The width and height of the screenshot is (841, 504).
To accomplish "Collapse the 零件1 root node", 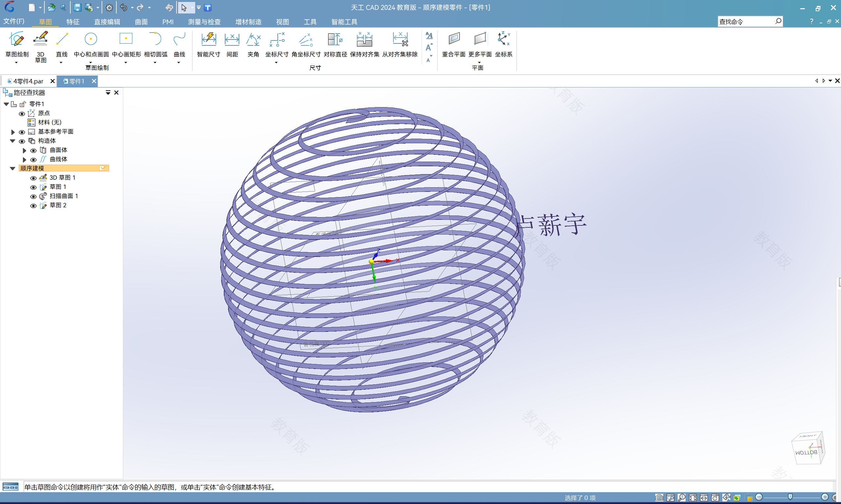I will [6, 104].
